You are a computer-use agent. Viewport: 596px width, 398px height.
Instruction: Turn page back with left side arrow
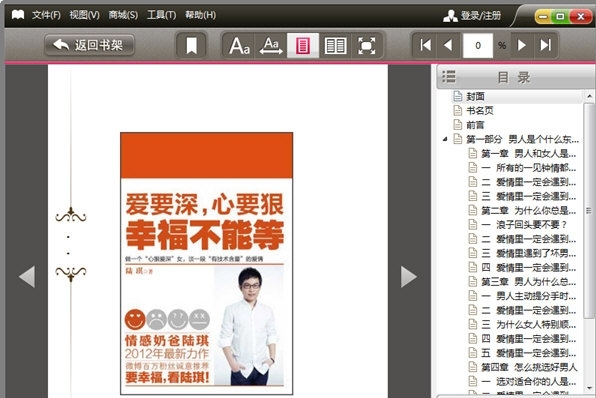pos(27,276)
